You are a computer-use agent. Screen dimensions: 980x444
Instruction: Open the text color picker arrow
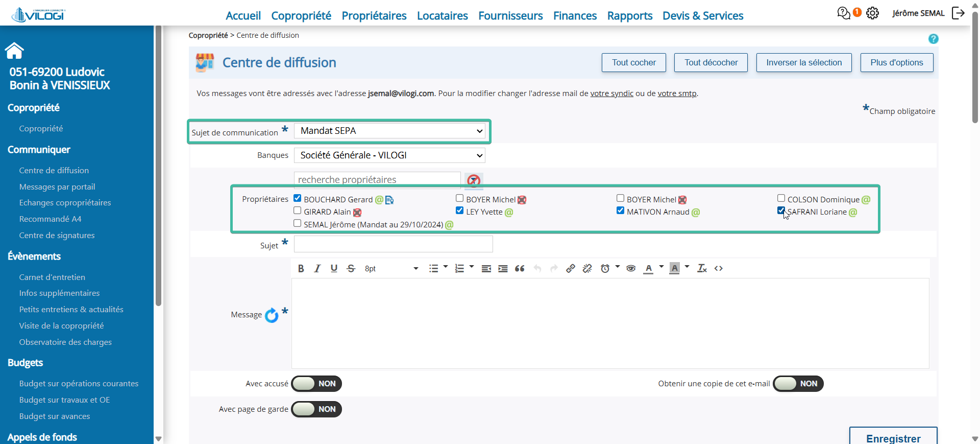point(661,267)
